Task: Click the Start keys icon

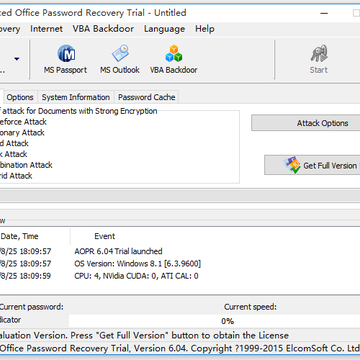Action: (319, 54)
